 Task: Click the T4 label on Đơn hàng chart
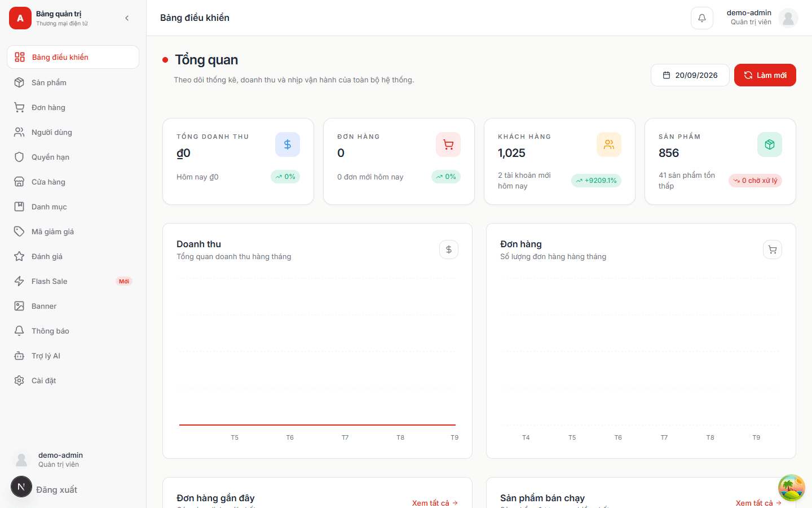coord(526,437)
